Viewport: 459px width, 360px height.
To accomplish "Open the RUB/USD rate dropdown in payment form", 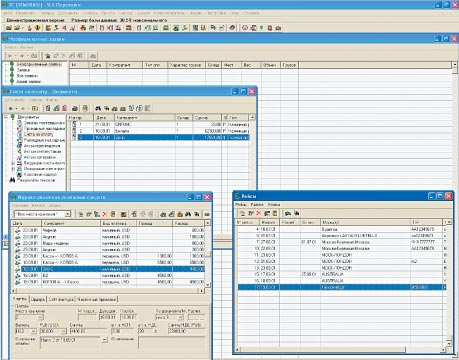I will (x=63, y=331).
